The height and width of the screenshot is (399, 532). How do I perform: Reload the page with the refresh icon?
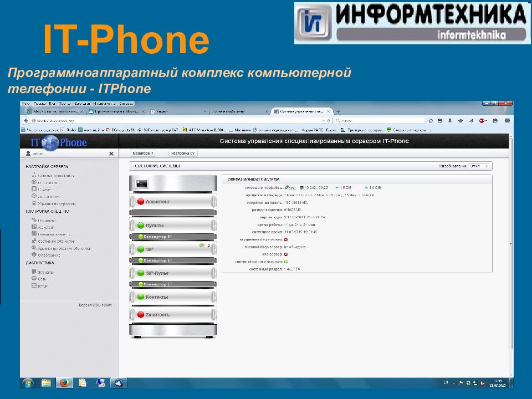point(329,120)
